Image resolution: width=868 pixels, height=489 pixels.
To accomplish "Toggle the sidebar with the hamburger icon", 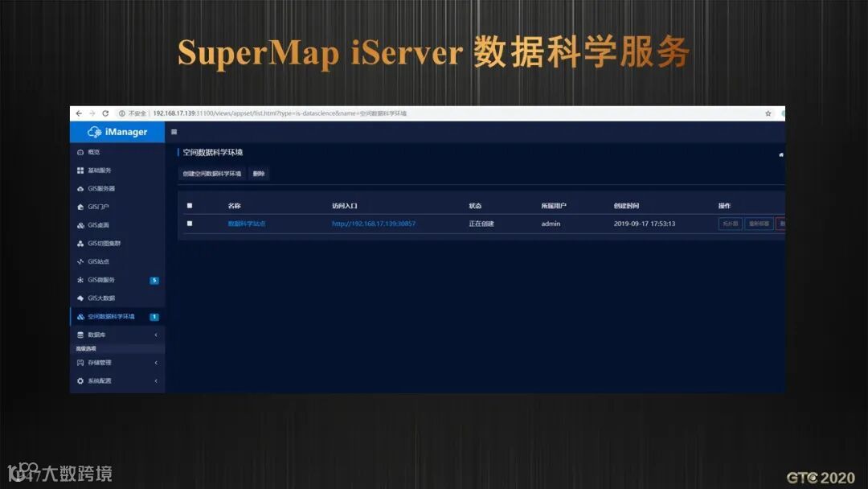I will pos(174,132).
